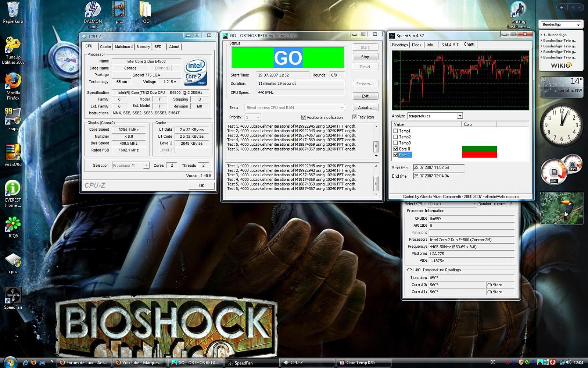Switch to CPU-Z Cache tab
The height and width of the screenshot is (368, 588).
[105, 47]
